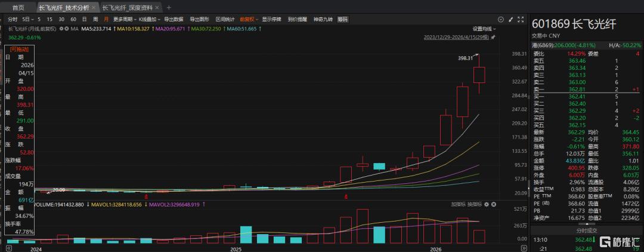This screenshot has height=252, width=644.
Task: Close the 长飞光纤_技术分析 tab
Action: tap(94, 7)
